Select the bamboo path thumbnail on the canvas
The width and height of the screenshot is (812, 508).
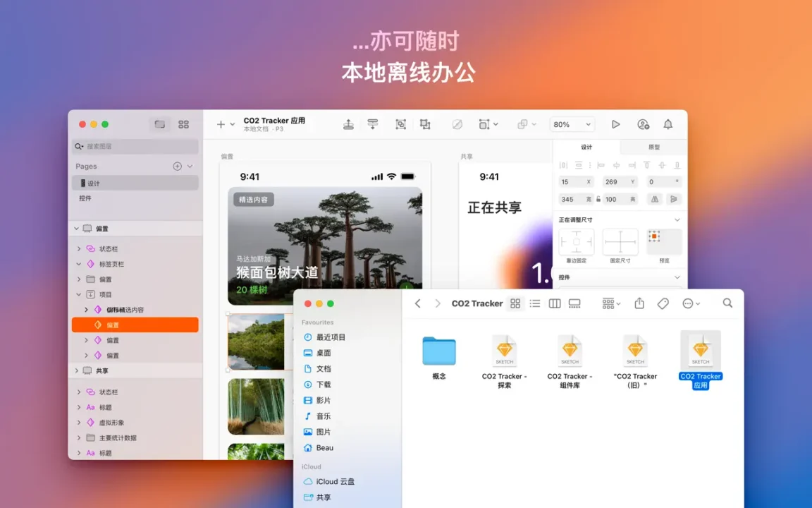point(257,406)
